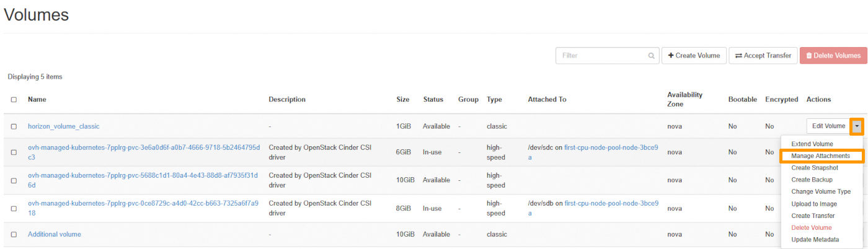Choose Manage Attachments from the menu
The image size is (868, 249).
(x=820, y=156)
